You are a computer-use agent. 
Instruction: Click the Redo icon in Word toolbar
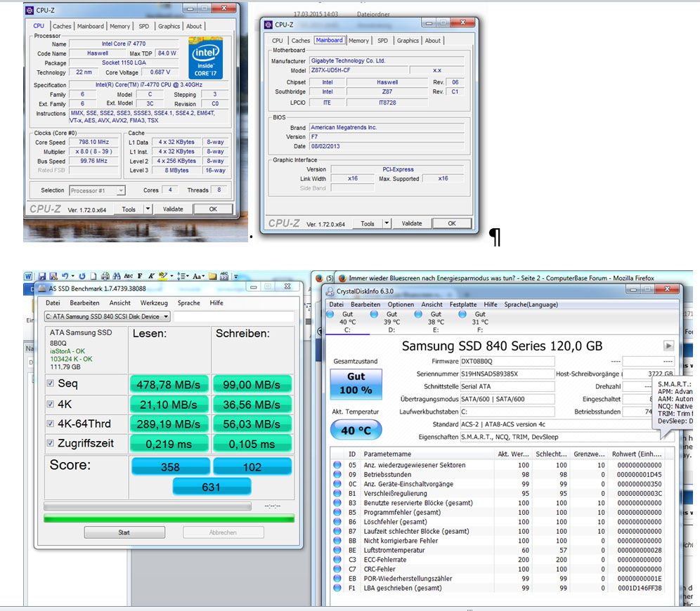(82, 277)
